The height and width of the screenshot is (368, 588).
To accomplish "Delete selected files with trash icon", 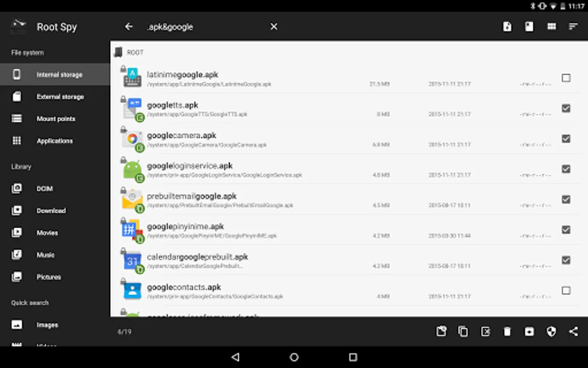I will [507, 332].
